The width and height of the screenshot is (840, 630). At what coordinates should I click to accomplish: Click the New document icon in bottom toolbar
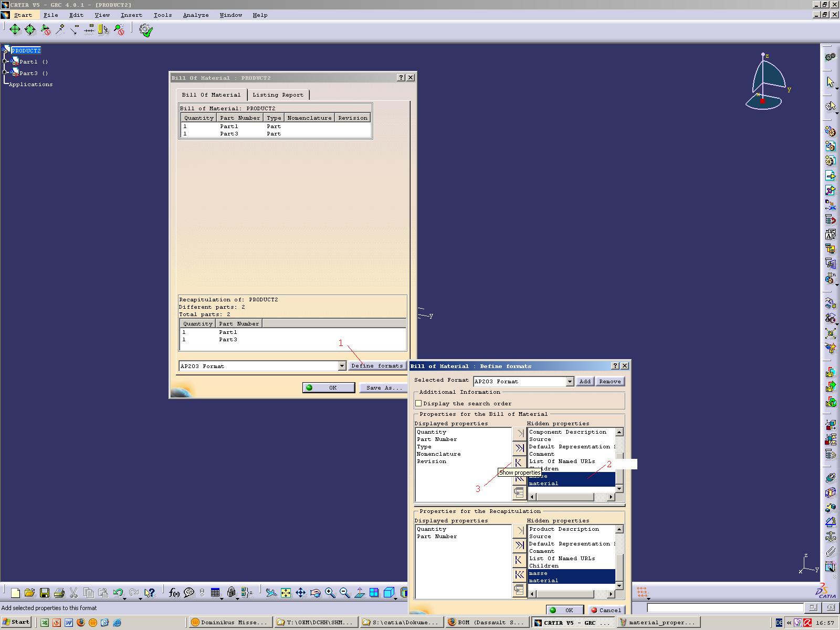[15, 593]
